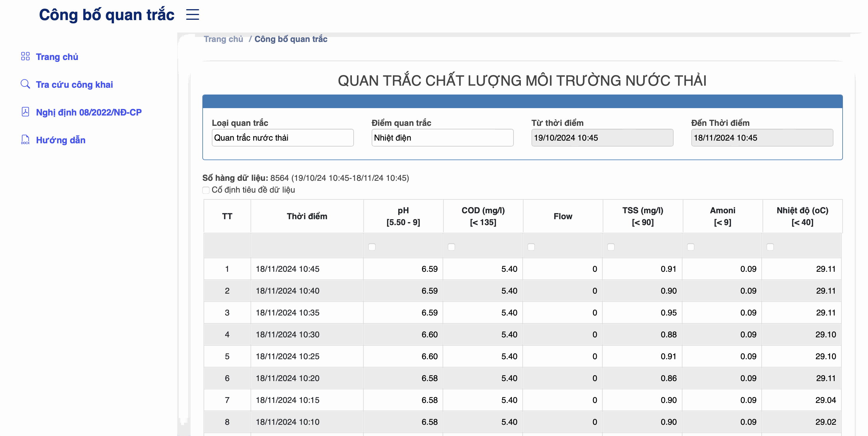Open Nghị định 08/2022/NĐ-CP sidebar item
Viewport: 868px width, 436px height.
pyautogui.click(x=89, y=112)
